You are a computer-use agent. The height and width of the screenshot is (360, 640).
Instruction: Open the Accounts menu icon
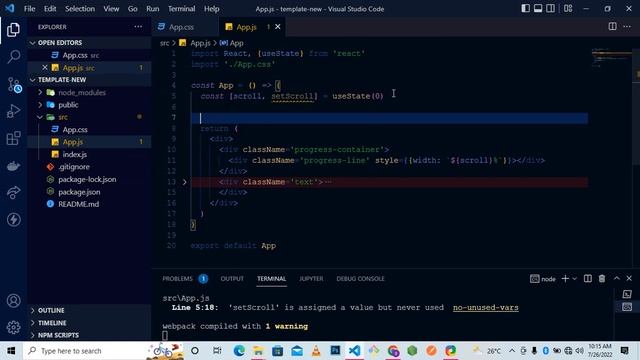tap(13, 301)
